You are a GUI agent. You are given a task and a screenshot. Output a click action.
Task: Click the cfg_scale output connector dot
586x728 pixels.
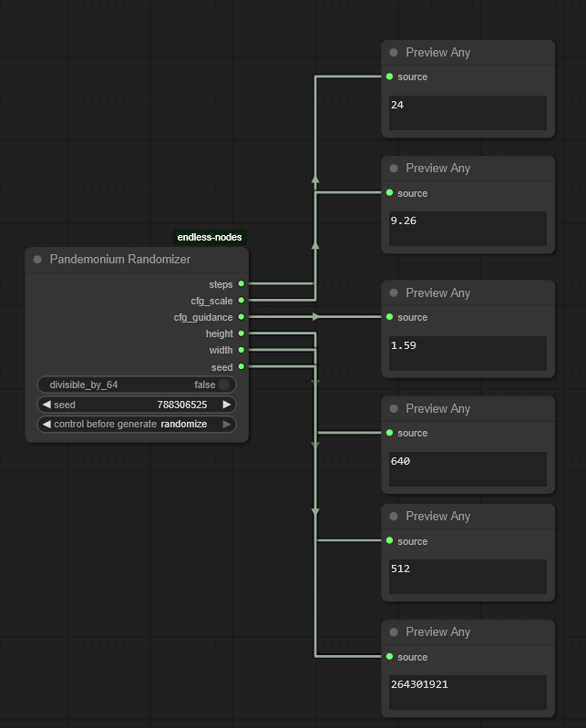click(x=241, y=301)
